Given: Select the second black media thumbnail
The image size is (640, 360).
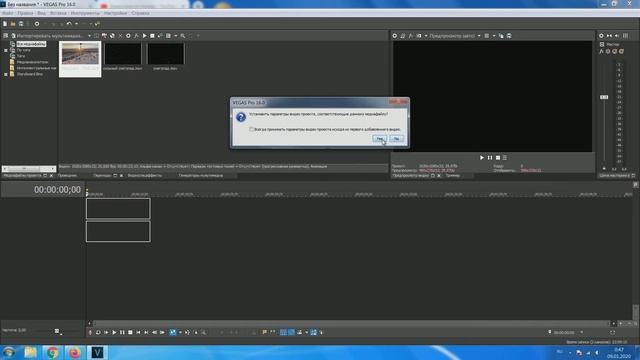Looking at the screenshot, I should [123, 54].
